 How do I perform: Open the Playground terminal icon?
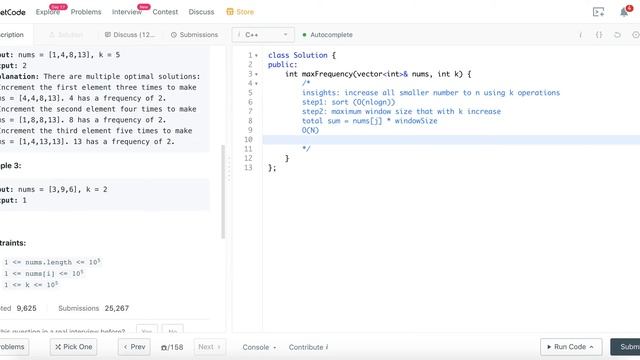[598, 12]
